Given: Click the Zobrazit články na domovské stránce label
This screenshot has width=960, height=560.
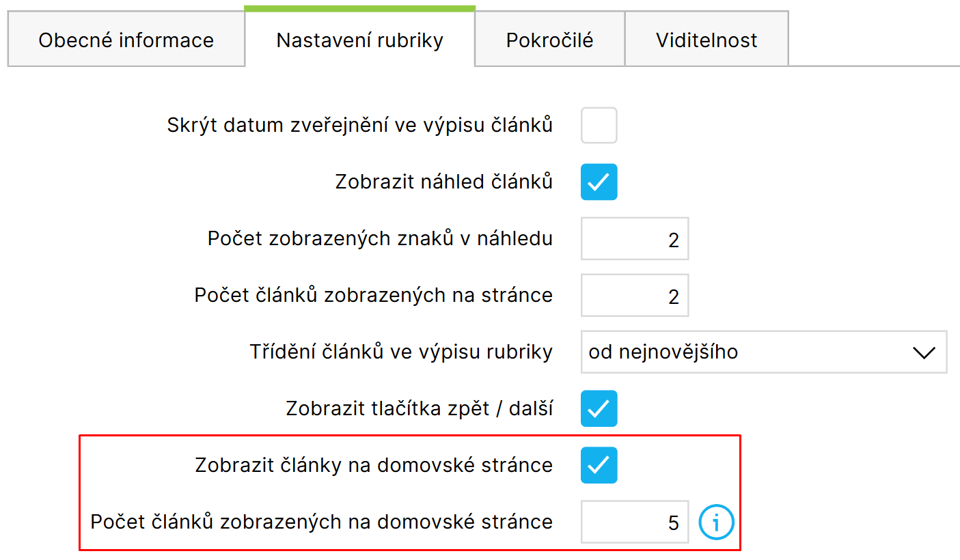Looking at the screenshot, I should (x=373, y=465).
